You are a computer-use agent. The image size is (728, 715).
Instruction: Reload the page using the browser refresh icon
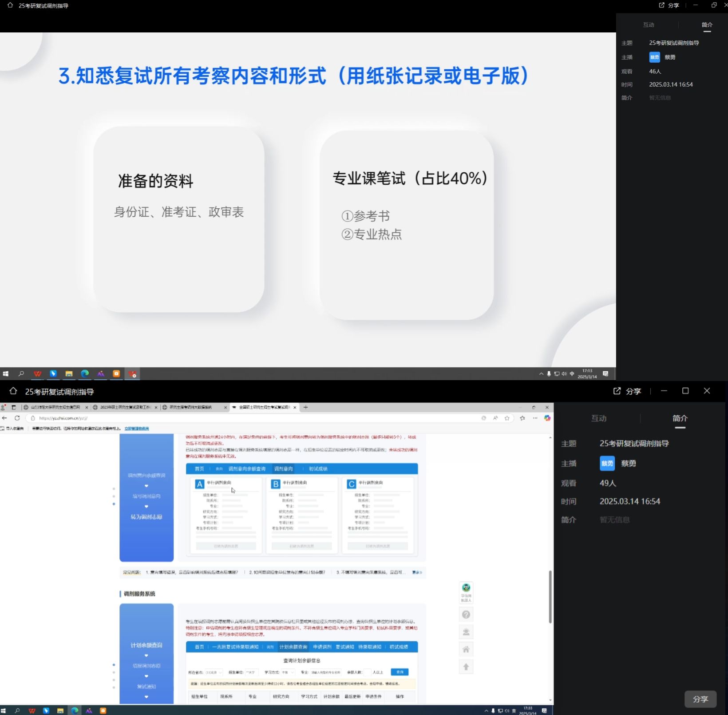tap(17, 418)
